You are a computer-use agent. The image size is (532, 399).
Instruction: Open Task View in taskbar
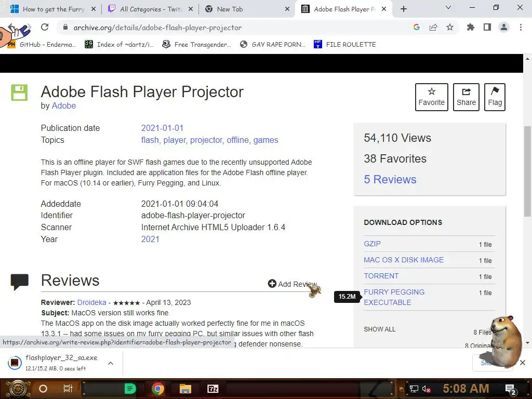coord(68,389)
